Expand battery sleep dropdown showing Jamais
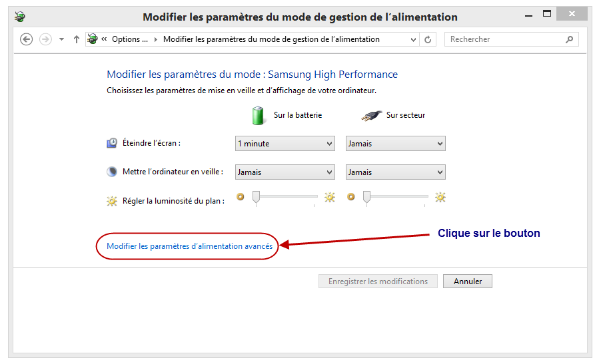The width and height of the screenshot is (601, 364). 285,172
